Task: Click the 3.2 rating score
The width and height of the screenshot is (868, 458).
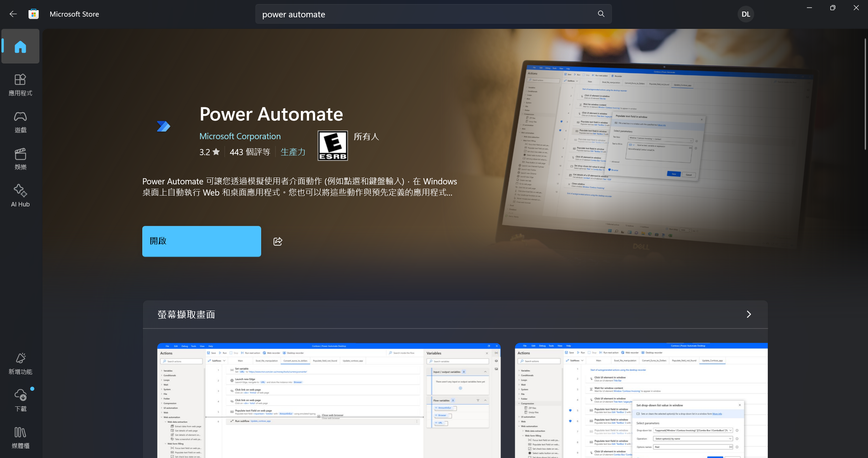Action: (x=205, y=152)
